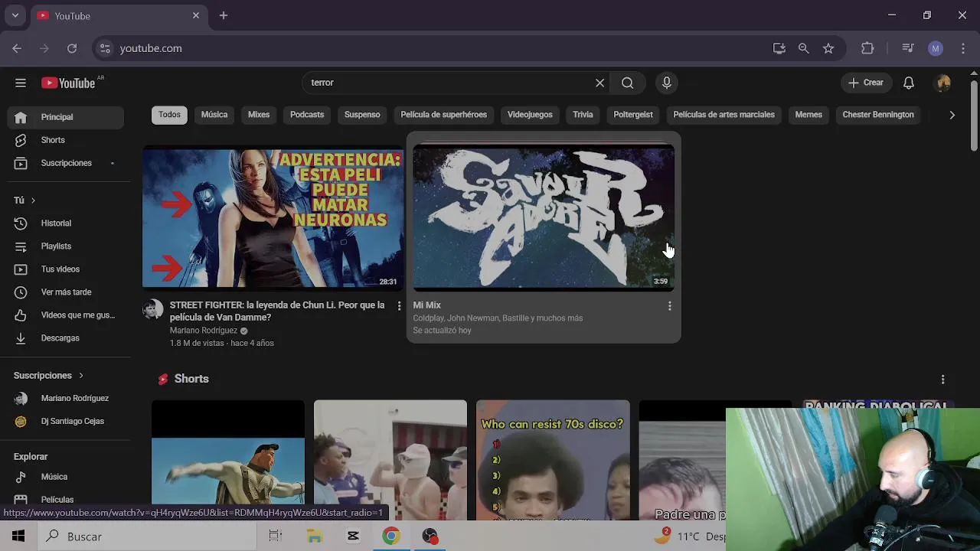
Task: Open Suscripciones in the sidebar
Action: point(66,163)
